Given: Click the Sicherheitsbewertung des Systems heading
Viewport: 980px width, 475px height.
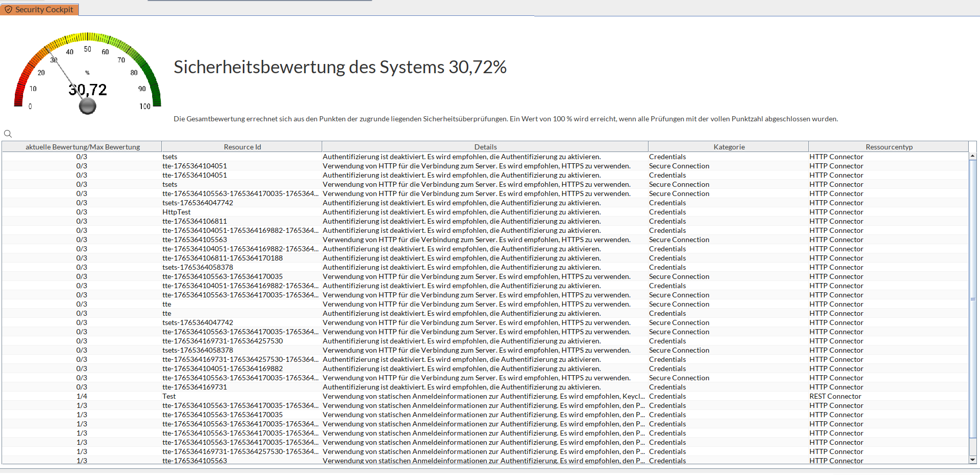Looking at the screenshot, I should 340,67.
